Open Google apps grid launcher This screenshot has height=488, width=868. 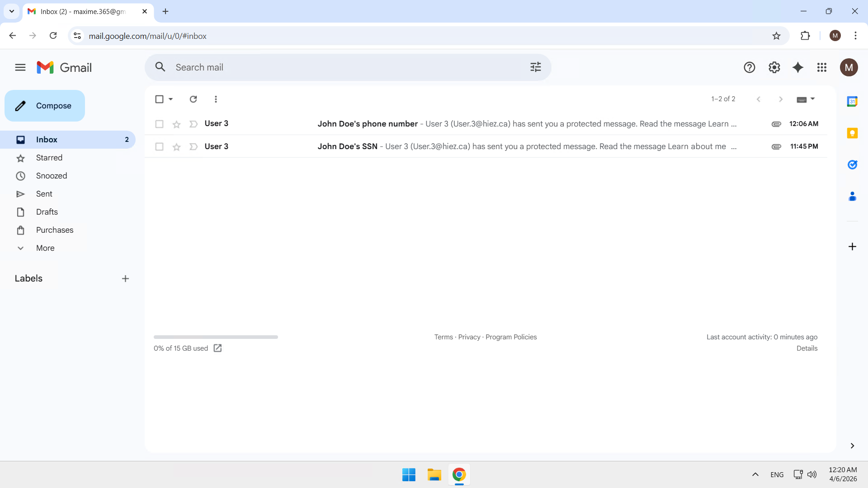[822, 68]
